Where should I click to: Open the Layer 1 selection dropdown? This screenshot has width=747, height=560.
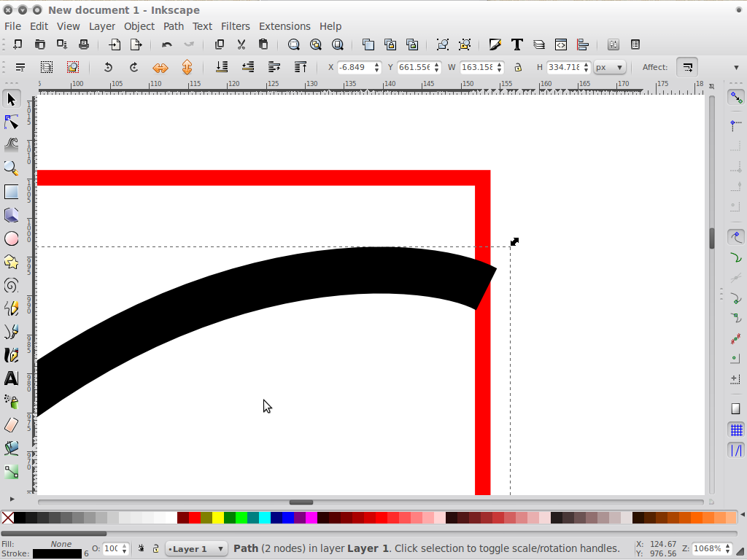click(x=196, y=548)
